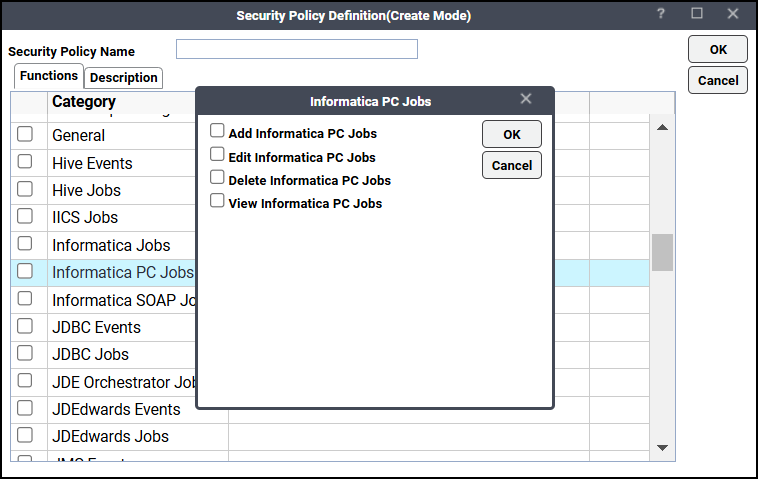Click the category list scrollbar thumb
Viewport: 758px width, 479px height.
click(662, 252)
